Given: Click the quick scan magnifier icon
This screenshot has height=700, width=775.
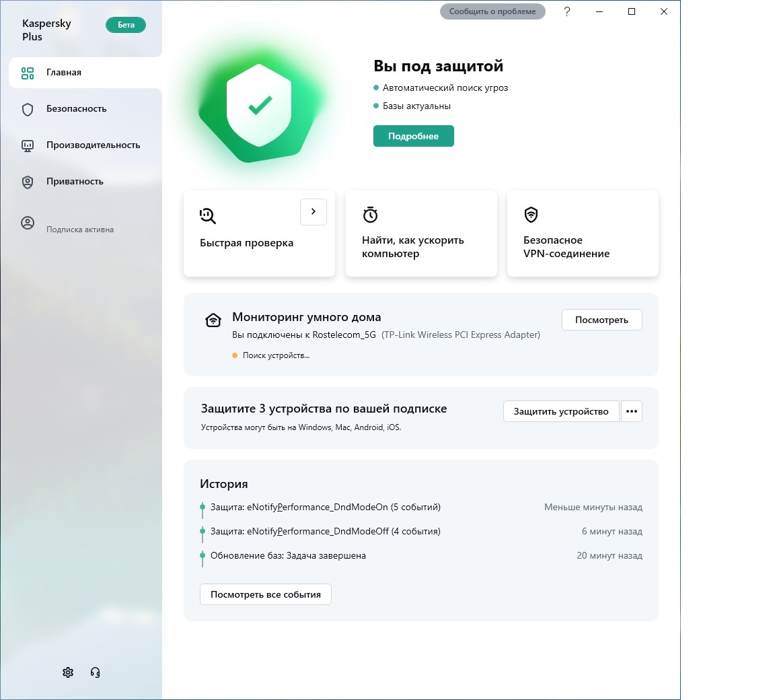Looking at the screenshot, I should point(208,215).
